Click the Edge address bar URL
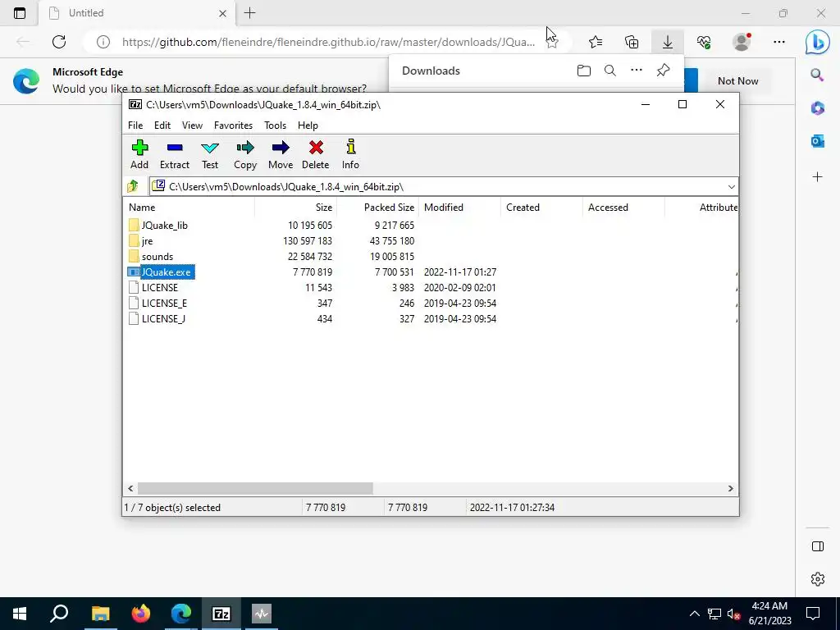Image resolution: width=840 pixels, height=630 pixels. click(328, 42)
